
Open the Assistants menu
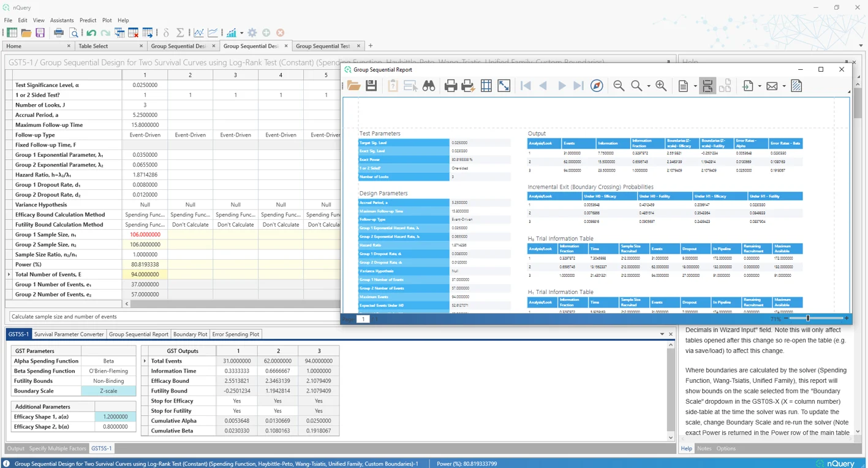(x=62, y=20)
